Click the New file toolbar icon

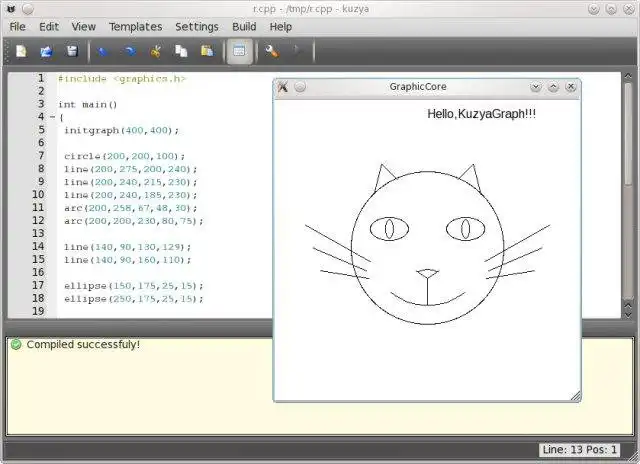pyautogui.click(x=21, y=51)
